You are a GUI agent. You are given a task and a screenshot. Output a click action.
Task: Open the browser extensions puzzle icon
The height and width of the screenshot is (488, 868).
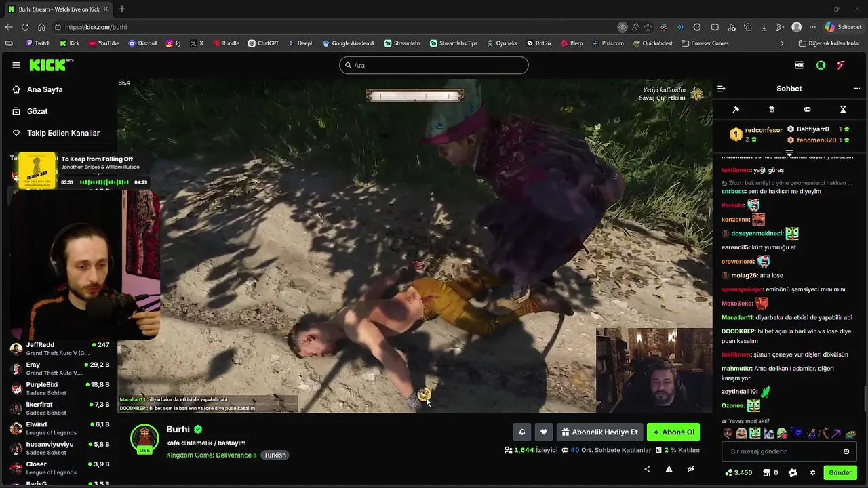pos(697,27)
